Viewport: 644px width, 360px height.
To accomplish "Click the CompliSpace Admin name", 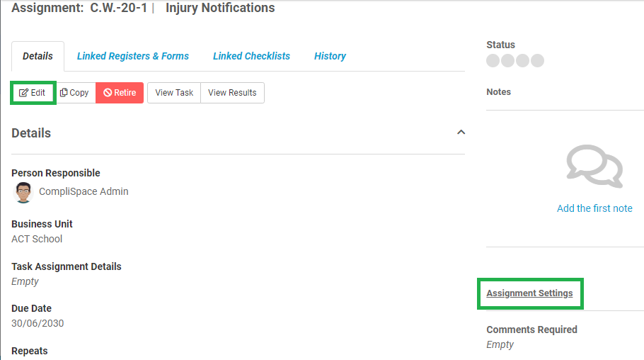I will pos(84,191).
